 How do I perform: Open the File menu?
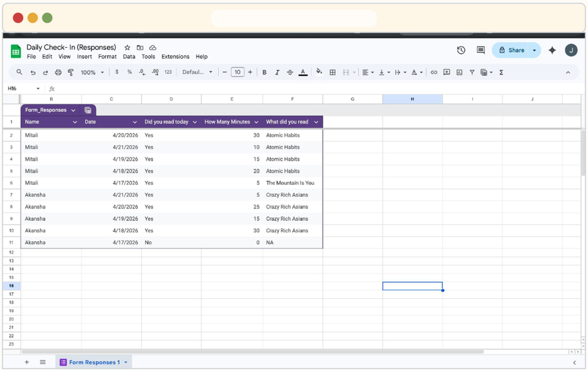coord(31,57)
